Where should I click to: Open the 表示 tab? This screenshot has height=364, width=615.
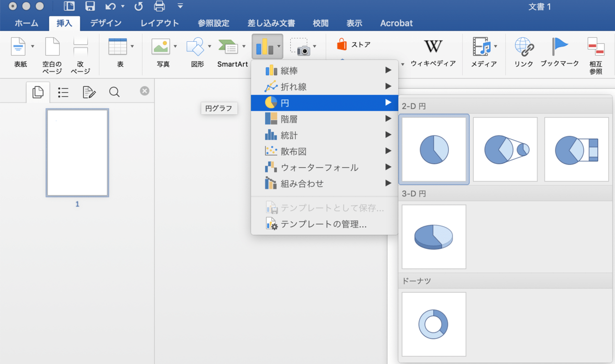pos(354,23)
